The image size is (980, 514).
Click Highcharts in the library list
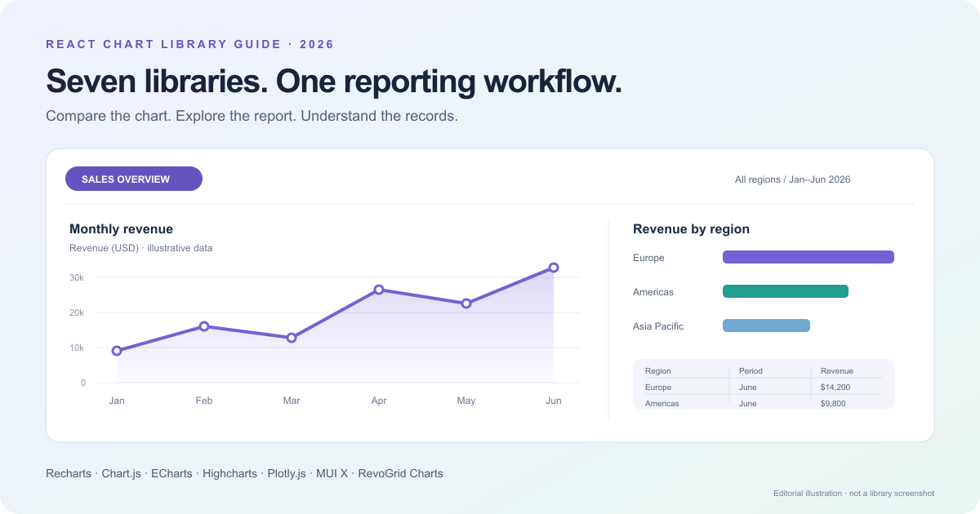coord(230,473)
